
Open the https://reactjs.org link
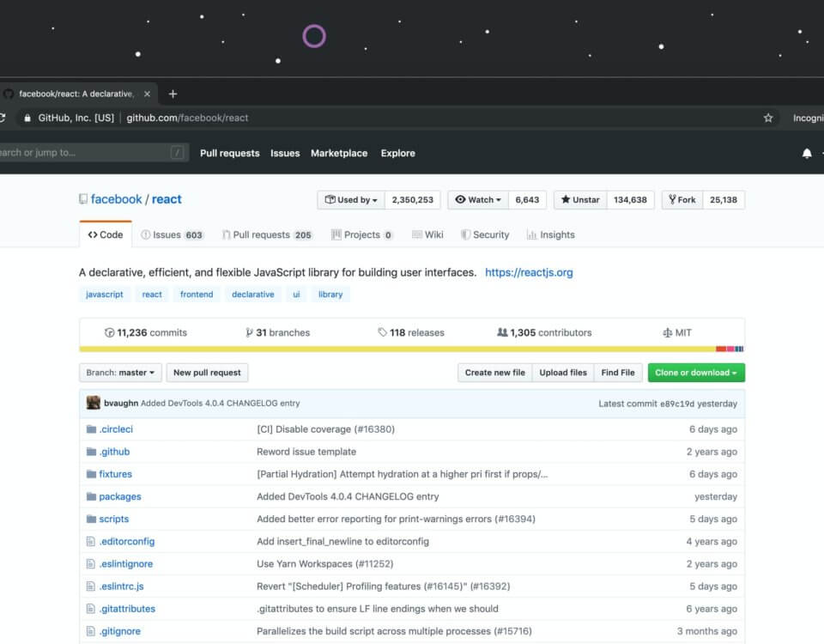click(529, 272)
